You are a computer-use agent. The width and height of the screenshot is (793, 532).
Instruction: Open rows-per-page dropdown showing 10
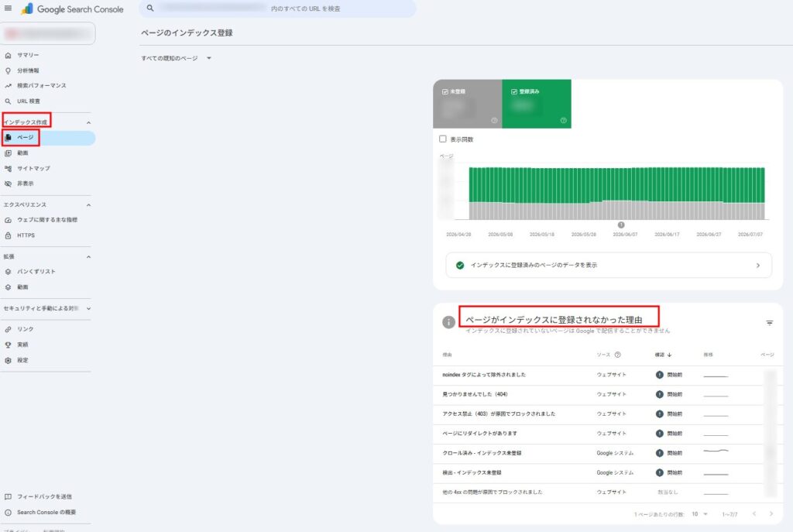coord(699,514)
